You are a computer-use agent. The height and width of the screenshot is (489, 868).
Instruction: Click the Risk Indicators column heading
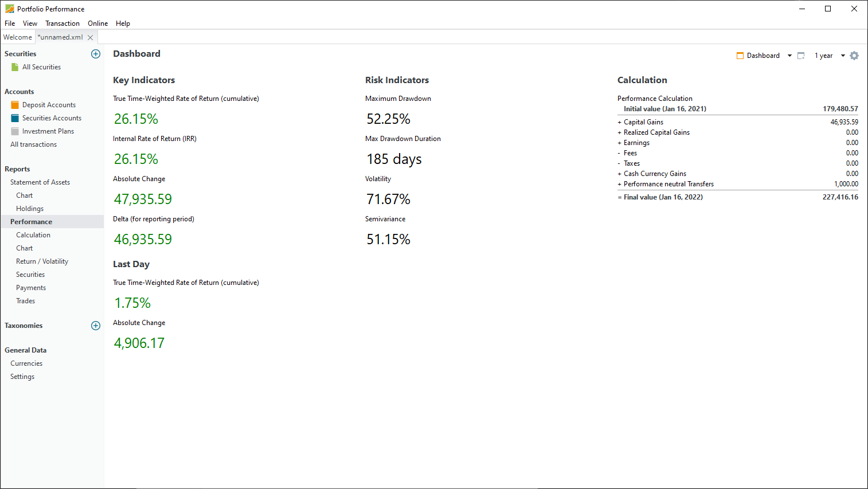coord(397,80)
